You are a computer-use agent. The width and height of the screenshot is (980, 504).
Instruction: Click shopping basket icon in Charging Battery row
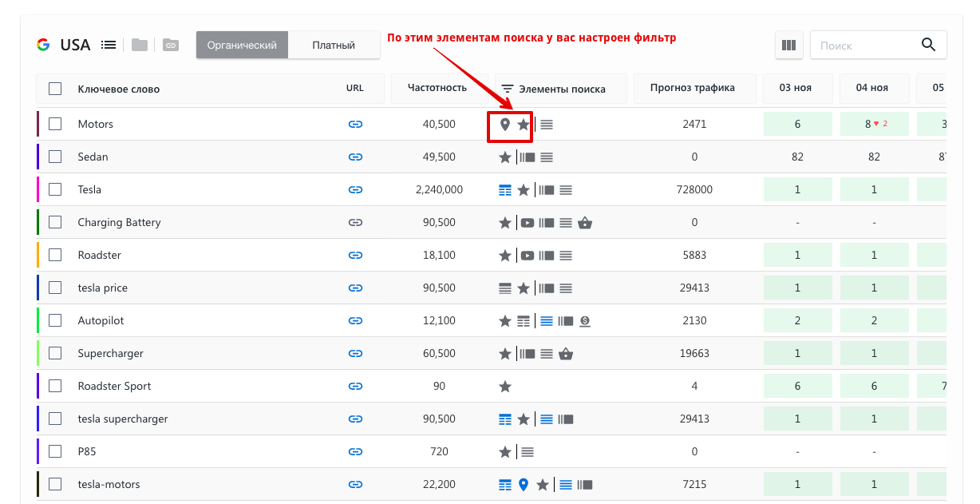click(x=585, y=222)
